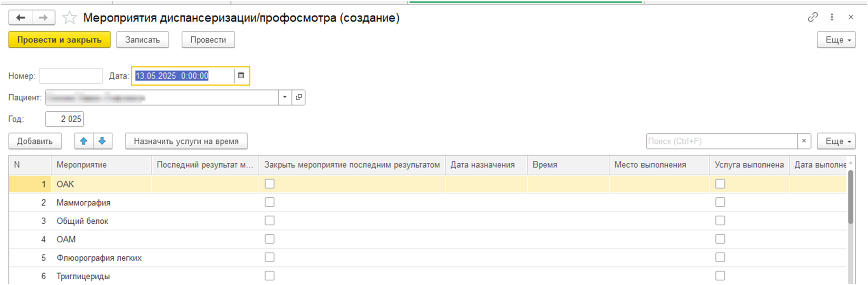Viewport: 868px width, 285px height.
Task: Select the Флюорография легких row
Action: coord(99,258)
